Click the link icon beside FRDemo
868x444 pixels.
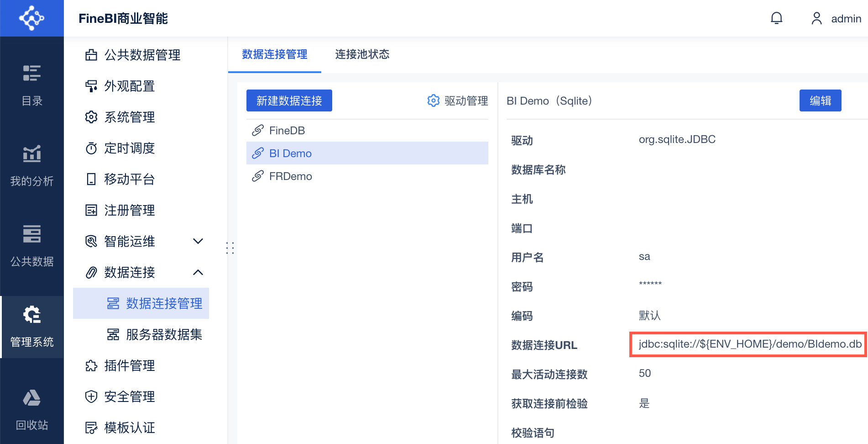[258, 176]
